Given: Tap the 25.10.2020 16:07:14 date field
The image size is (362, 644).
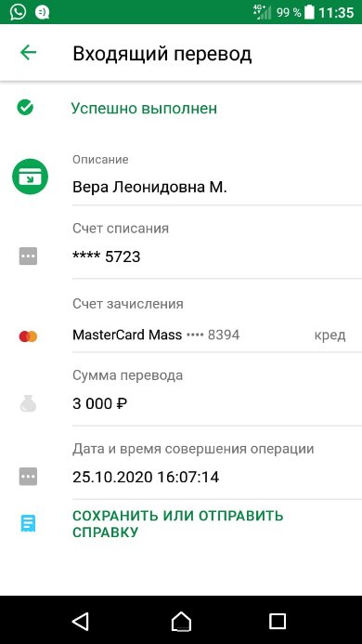Looking at the screenshot, I should point(146,477).
